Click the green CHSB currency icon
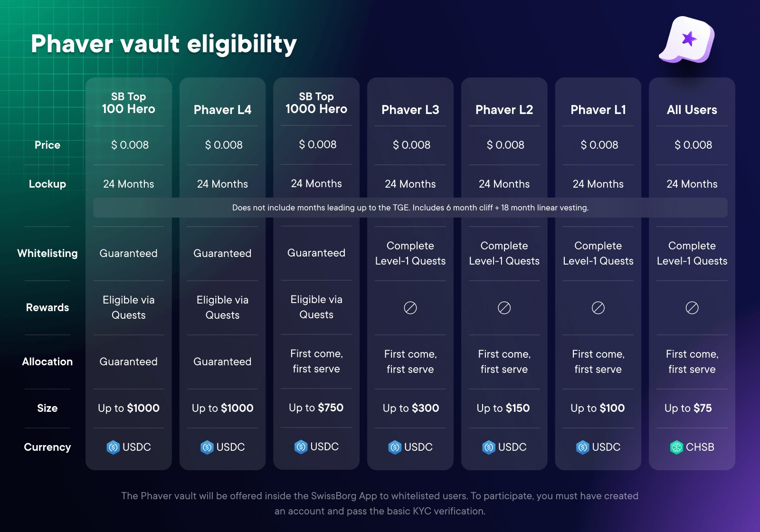The height and width of the screenshot is (532, 760). (676, 447)
